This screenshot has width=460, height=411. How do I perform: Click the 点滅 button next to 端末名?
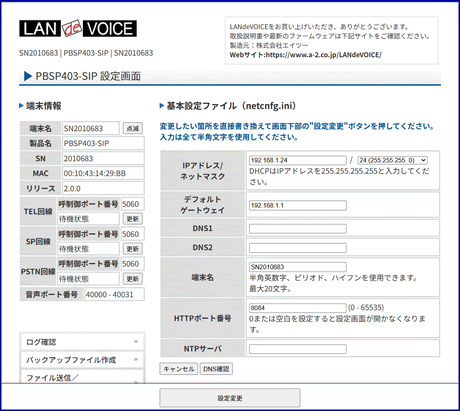click(x=133, y=128)
